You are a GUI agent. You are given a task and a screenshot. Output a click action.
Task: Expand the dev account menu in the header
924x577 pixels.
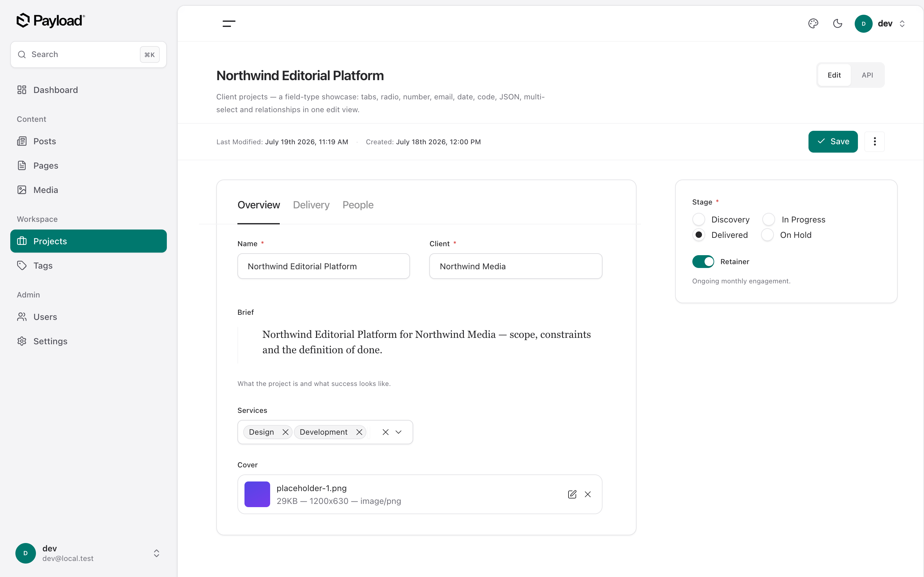[x=880, y=24]
